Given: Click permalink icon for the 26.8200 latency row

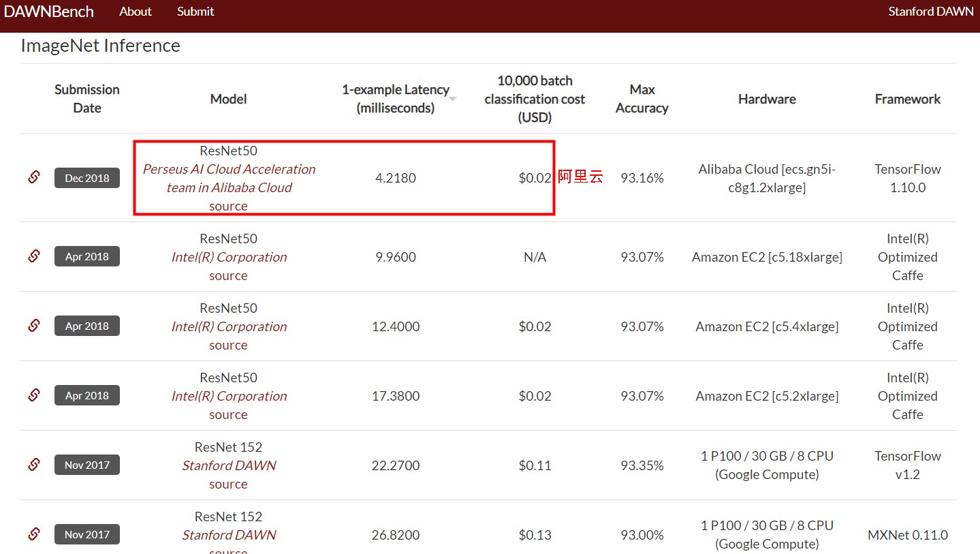Looking at the screenshot, I should click(x=34, y=534).
